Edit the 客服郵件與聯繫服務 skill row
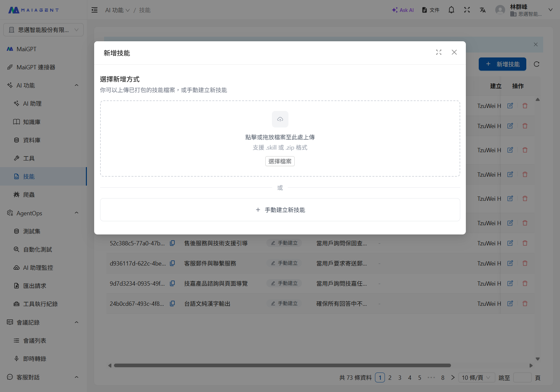 pyautogui.click(x=510, y=263)
